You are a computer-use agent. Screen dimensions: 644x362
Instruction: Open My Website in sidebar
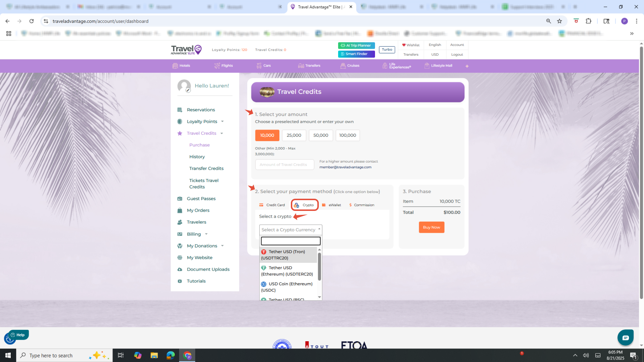[200, 258]
